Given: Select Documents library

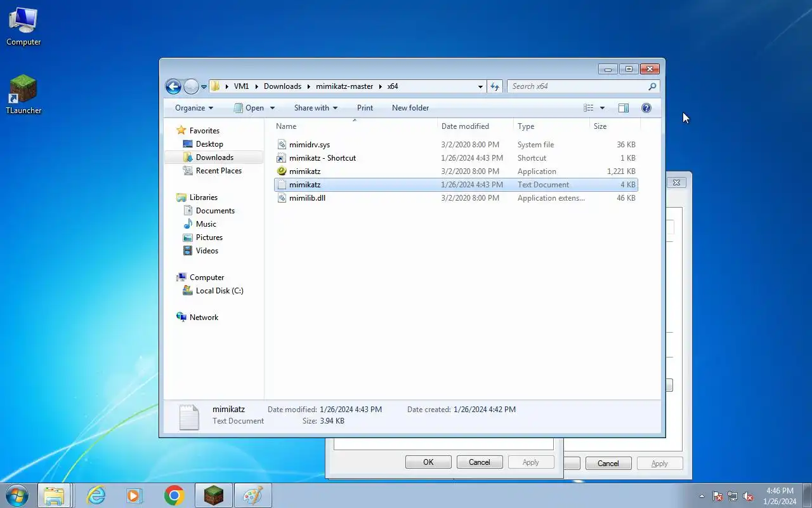Looking at the screenshot, I should (x=215, y=211).
